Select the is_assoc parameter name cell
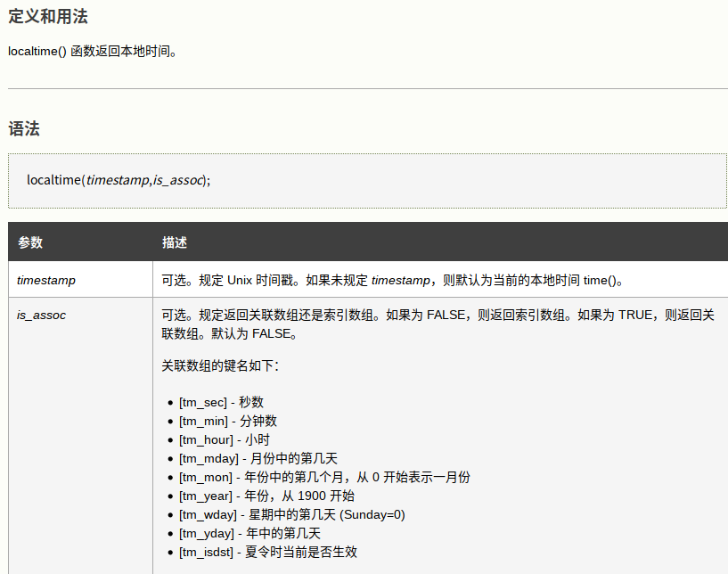 pyautogui.click(x=41, y=315)
